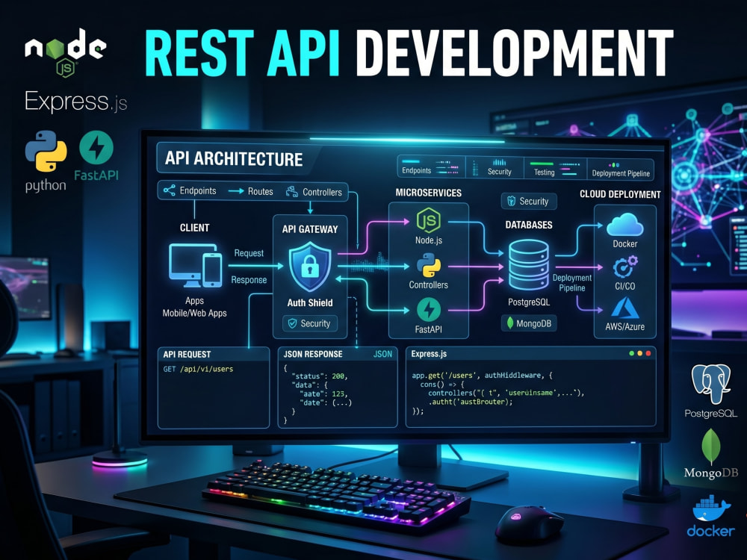Click the FastAPI lightning logo on left
This screenshot has width=747, height=560.
click(x=96, y=148)
